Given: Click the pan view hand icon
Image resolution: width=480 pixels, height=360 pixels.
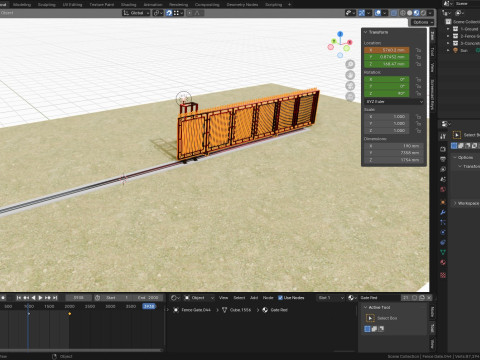Looking at the screenshot, I should click(x=350, y=75).
